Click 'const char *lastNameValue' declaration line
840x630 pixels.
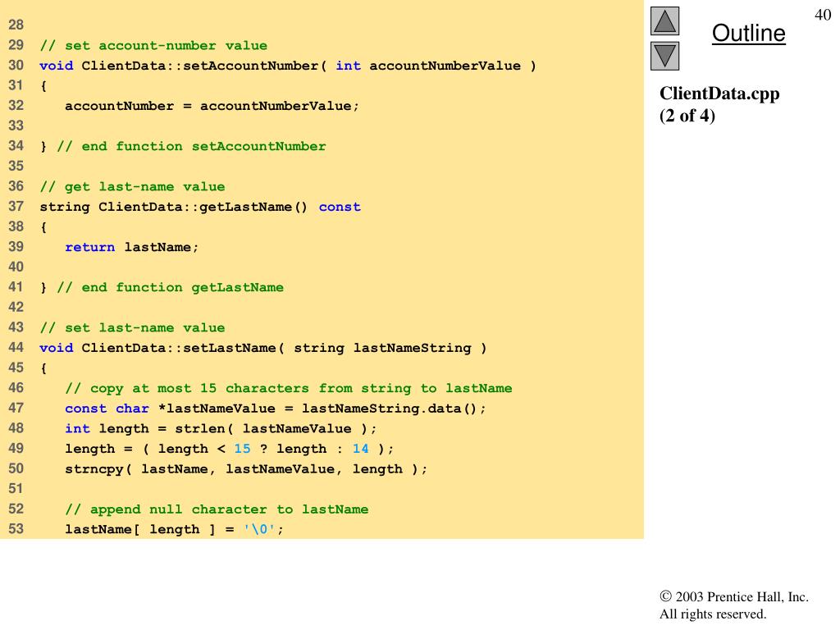click(x=276, y=409)
